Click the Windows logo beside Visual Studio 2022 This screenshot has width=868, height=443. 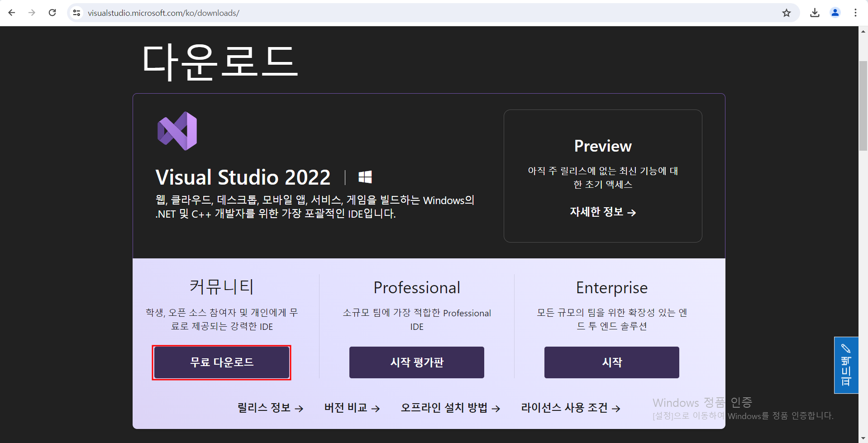(365, 177)
